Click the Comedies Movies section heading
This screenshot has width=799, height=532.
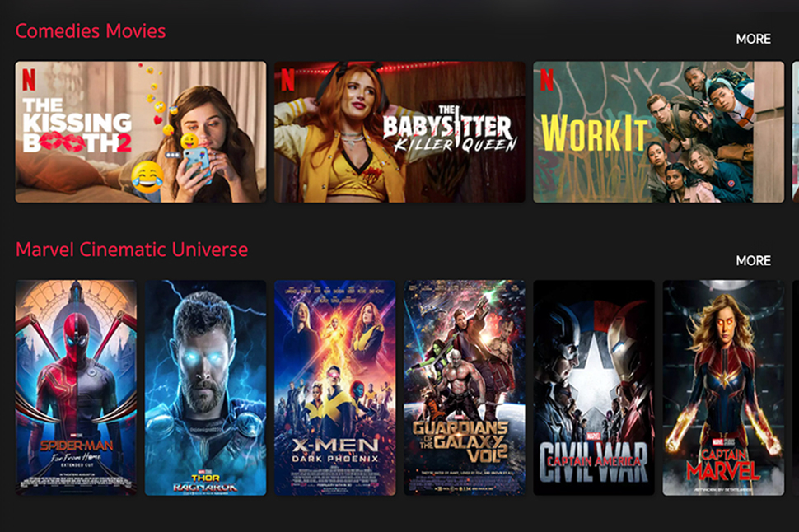[x=91, y=31]
